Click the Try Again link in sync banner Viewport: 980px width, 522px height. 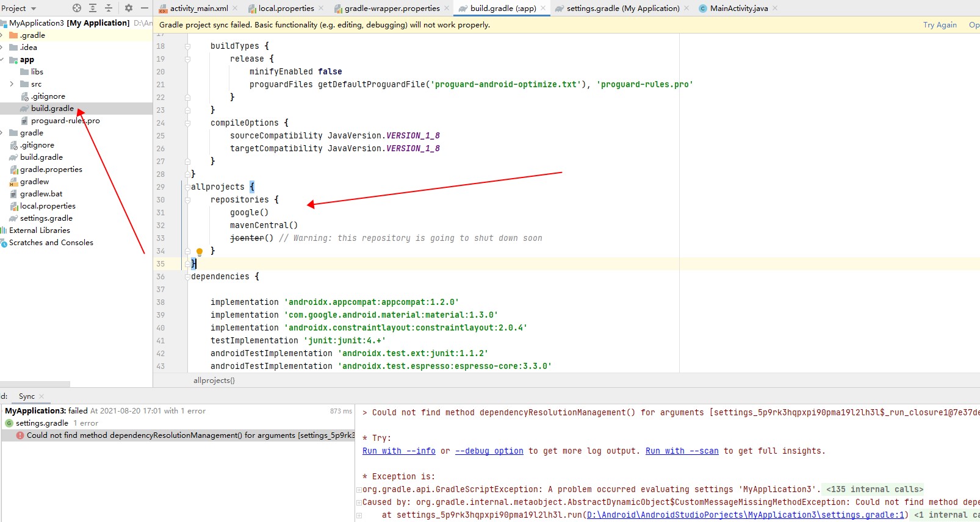point(940,24)
